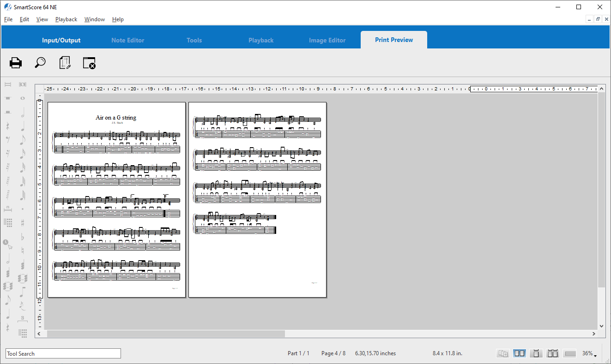Screen dimensions: 611x364
Task: Toggle the single page vertical view button
Action: 536,353
